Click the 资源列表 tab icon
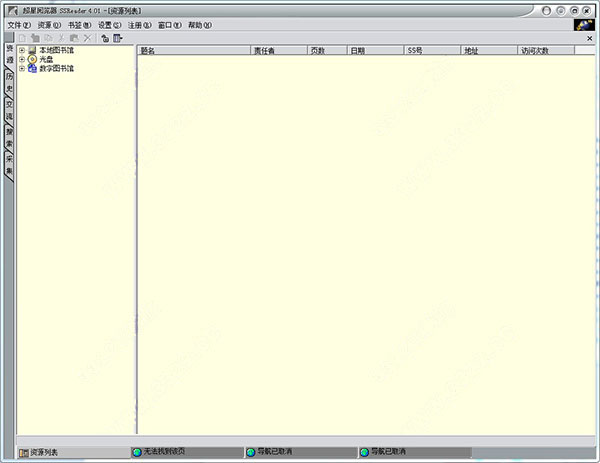The width and height of the screenshot is (600, 463). [24, 453]
